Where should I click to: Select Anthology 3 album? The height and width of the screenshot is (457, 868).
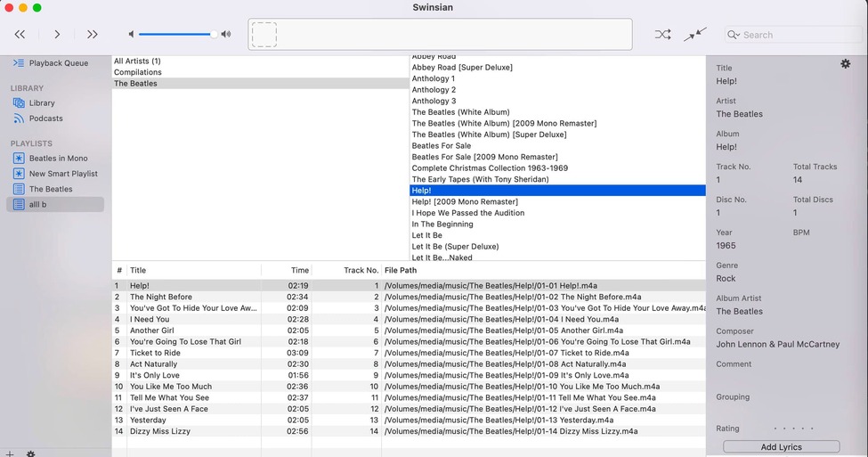coord(557,101)
